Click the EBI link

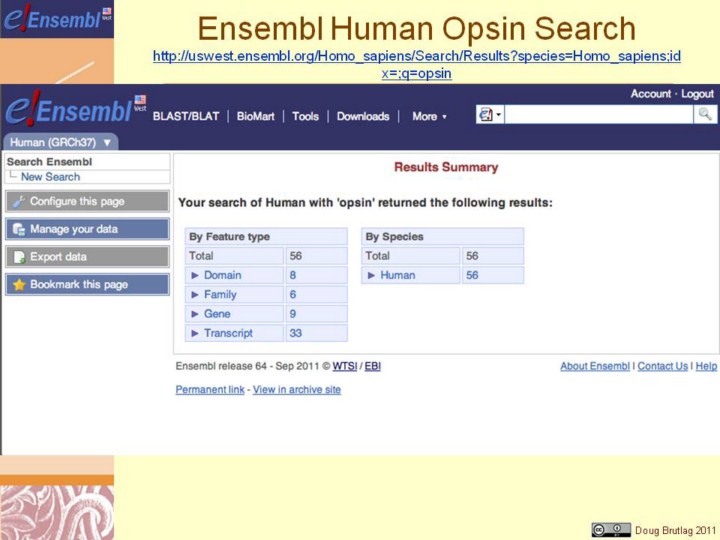tap(372, 366)
